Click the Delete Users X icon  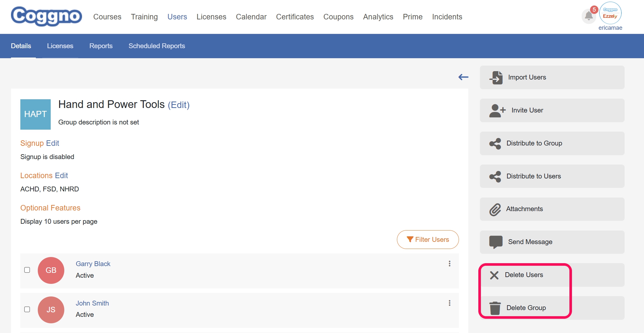[494, 275]
